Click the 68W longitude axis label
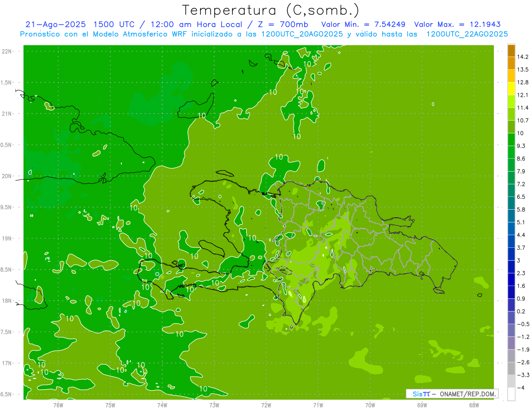The image size is (532, 411). pos(473,405)
